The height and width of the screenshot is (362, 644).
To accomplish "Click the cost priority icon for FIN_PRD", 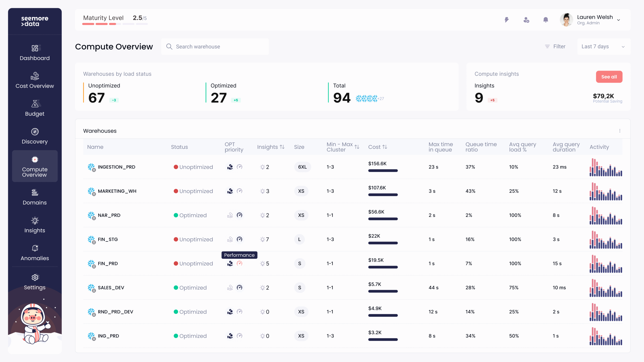I will click(x=230, y=263).
